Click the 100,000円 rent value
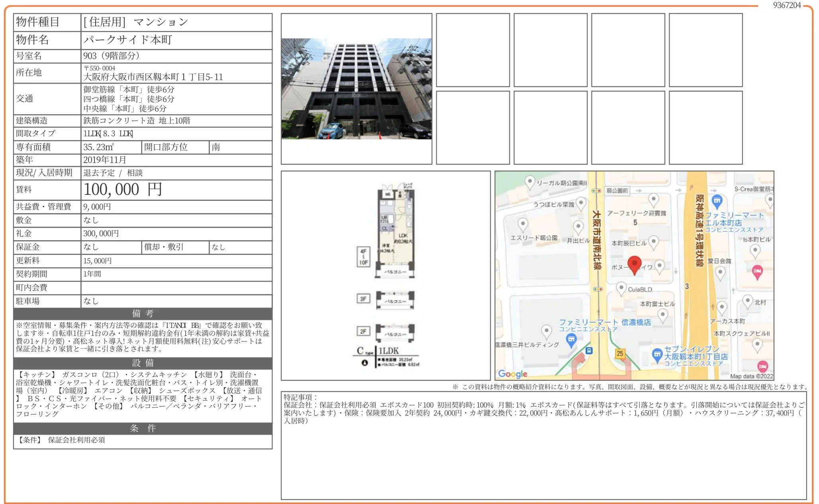 [123, 190]
